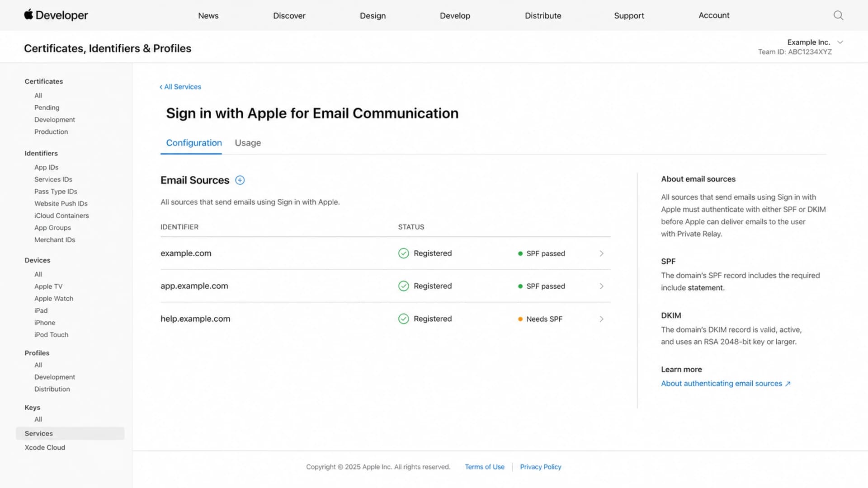Image resolution: width=868 pixels, height=488 pixels.
Task: Select All under Profiles
Action: [38, 365]
